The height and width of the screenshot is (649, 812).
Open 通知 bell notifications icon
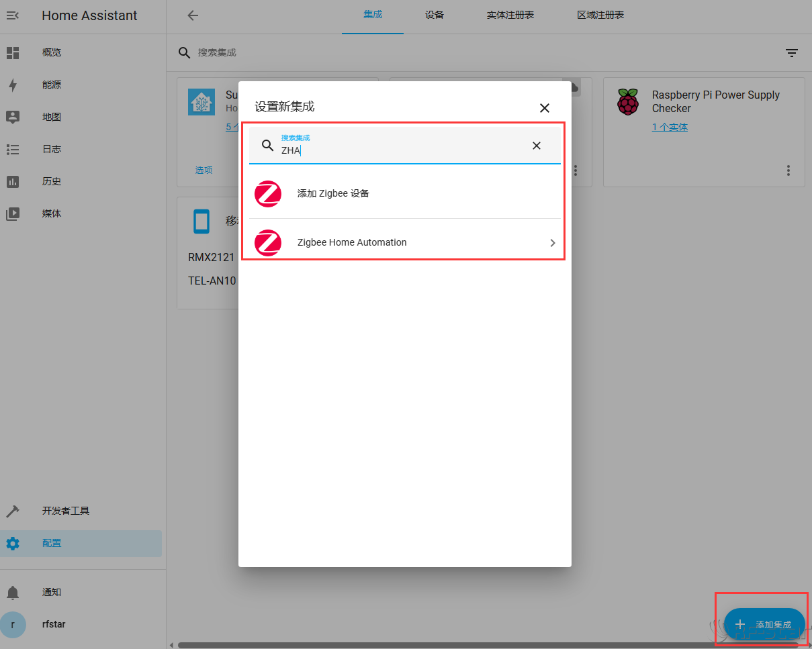pos(13,592)
